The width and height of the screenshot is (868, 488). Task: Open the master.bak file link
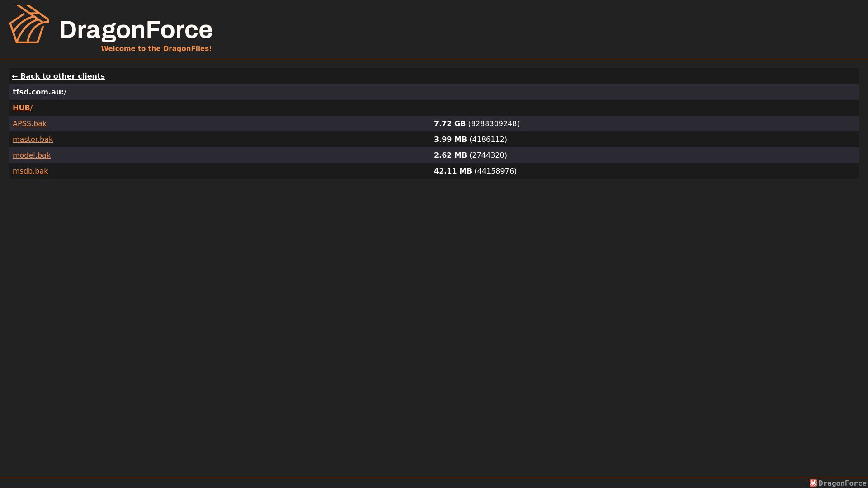[33, 139]
